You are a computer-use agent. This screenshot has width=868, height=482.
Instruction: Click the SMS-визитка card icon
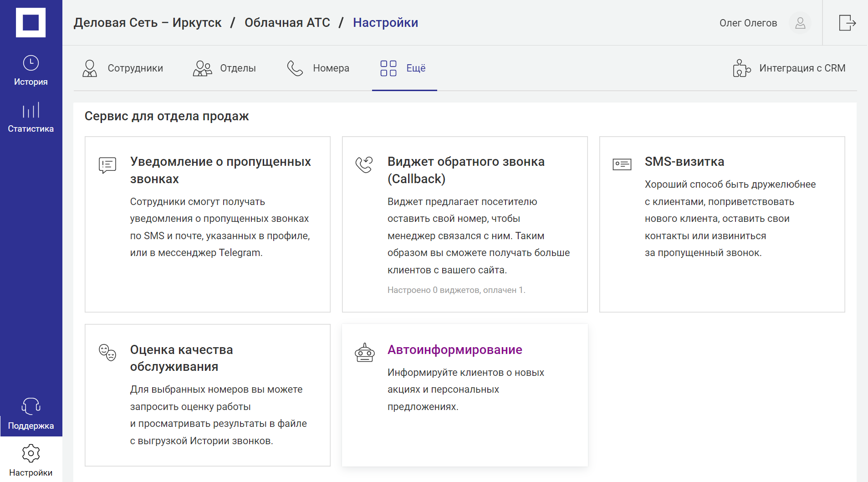[x=622, y=164]
